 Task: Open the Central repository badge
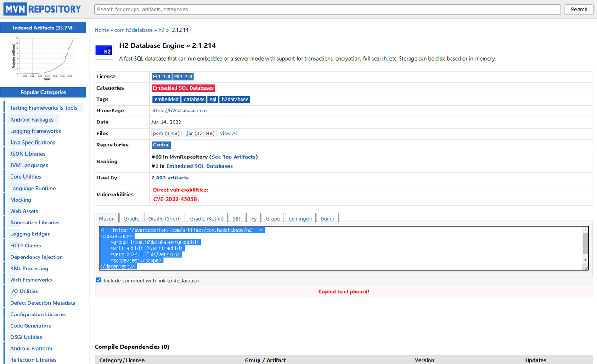pos(161,145)
